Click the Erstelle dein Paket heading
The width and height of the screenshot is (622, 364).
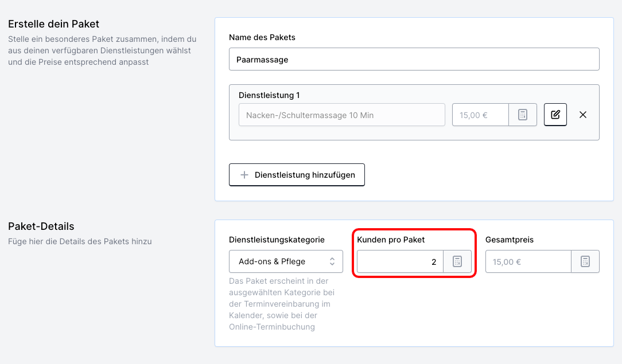click(53, 24)
